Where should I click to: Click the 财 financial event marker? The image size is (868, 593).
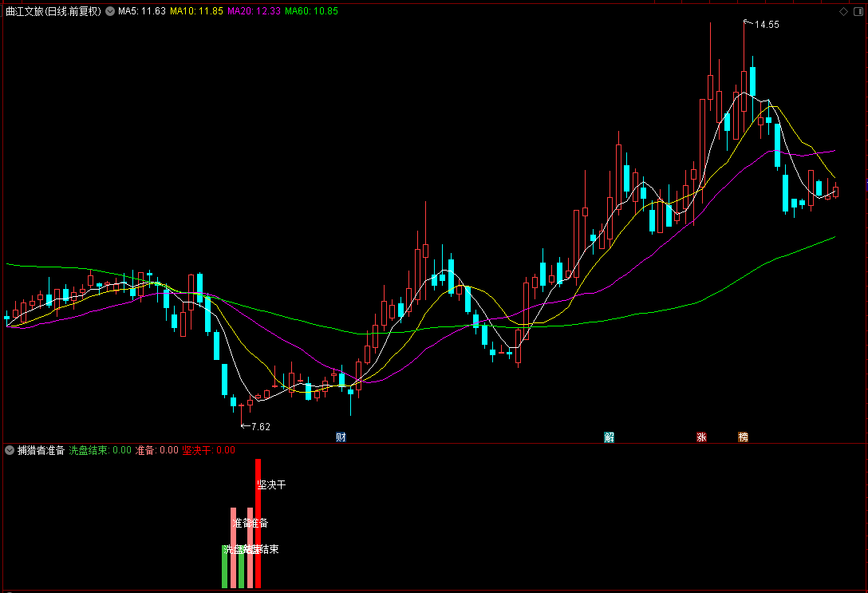point(341,437)
